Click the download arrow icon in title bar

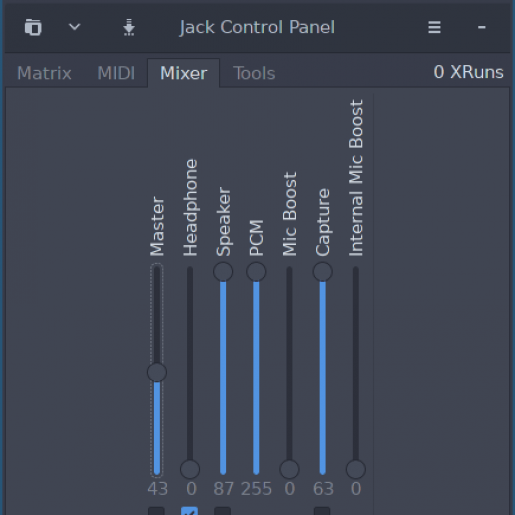pos(129,27)
